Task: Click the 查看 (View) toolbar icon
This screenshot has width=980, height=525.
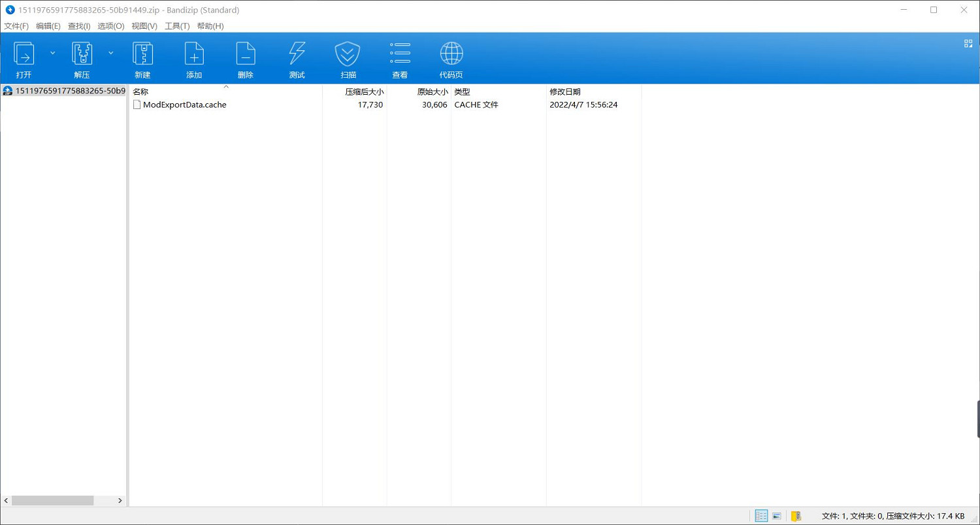Action: coord(400,59)
